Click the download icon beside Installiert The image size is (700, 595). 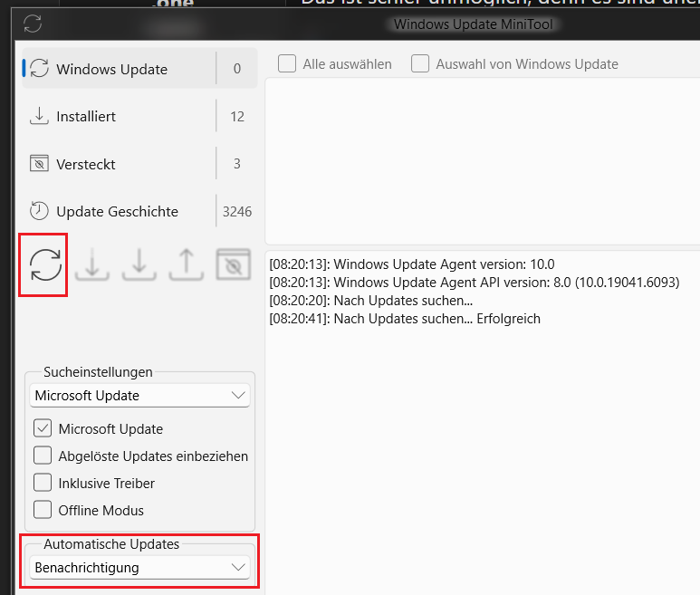click(39, 116)
